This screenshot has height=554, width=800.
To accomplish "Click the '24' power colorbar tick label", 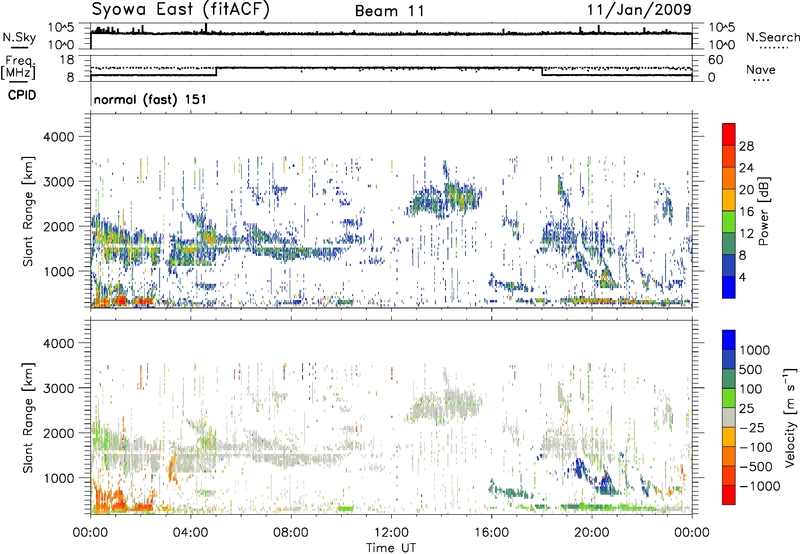I will (746, 168).
